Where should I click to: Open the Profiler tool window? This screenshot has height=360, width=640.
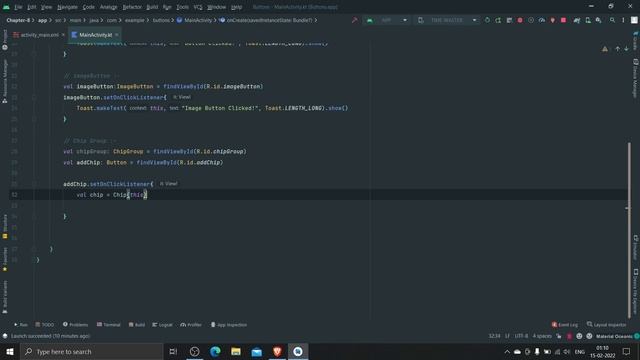pos(191,325)
